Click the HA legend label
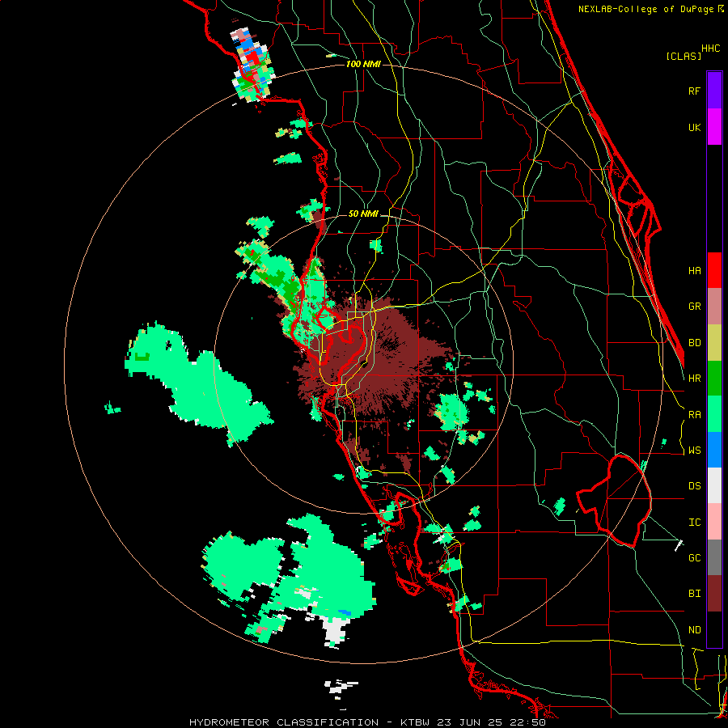Image resolution: width=728 pixels, height=728 pixels. click(695, 270)
